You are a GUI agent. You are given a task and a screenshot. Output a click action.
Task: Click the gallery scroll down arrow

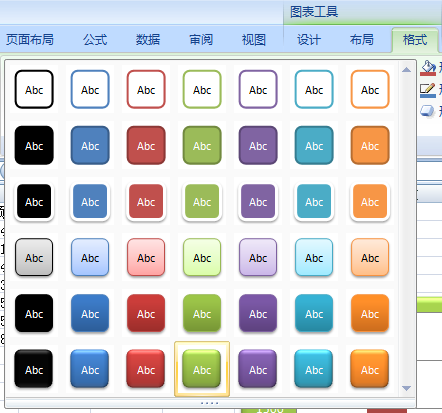pos(406,388)
